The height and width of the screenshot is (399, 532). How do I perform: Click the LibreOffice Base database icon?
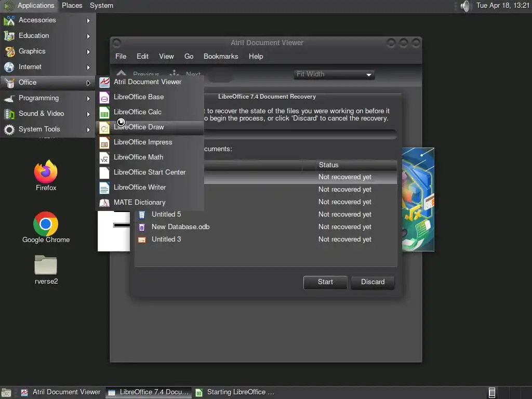[x=104, y=97]
